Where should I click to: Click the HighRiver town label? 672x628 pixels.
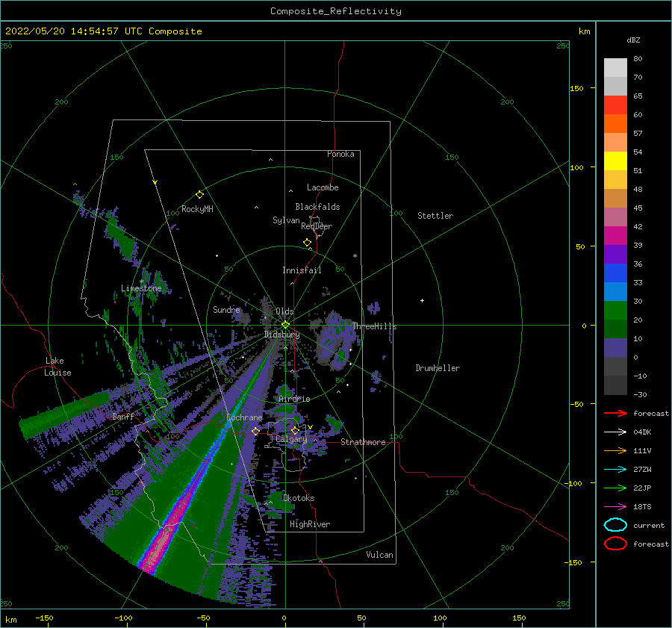click(310, 524)
